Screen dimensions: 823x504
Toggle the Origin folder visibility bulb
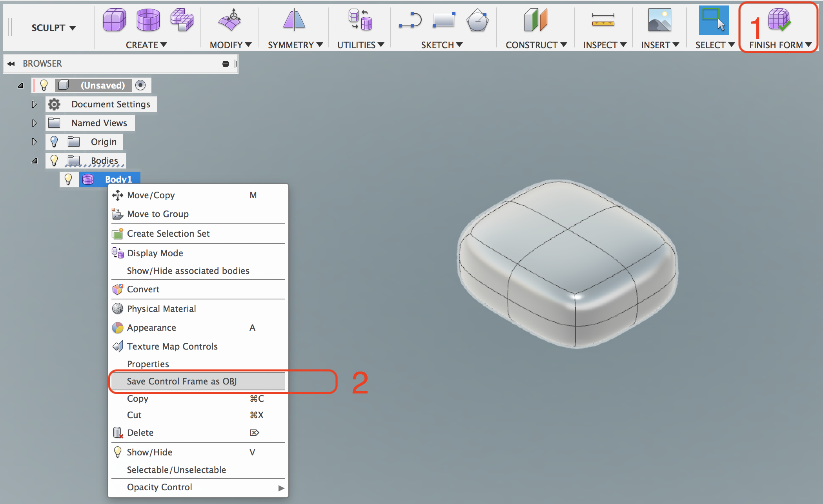point(54,141)
